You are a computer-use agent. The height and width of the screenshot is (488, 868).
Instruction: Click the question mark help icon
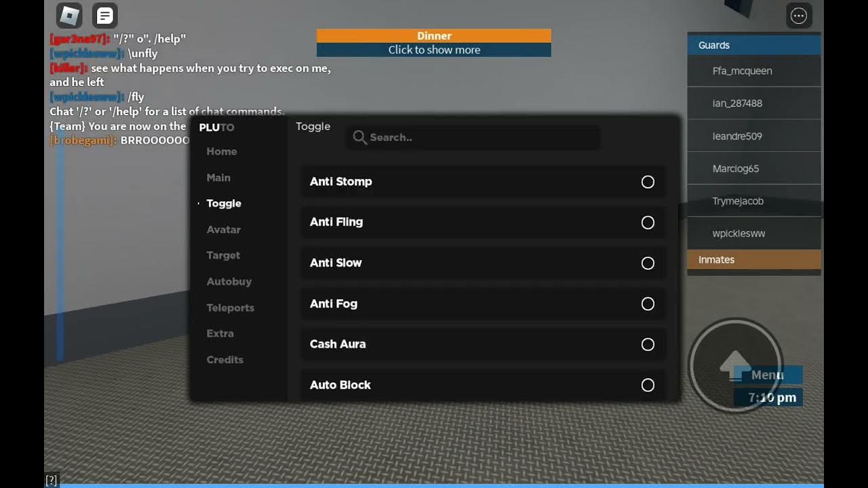coord(52,481)
